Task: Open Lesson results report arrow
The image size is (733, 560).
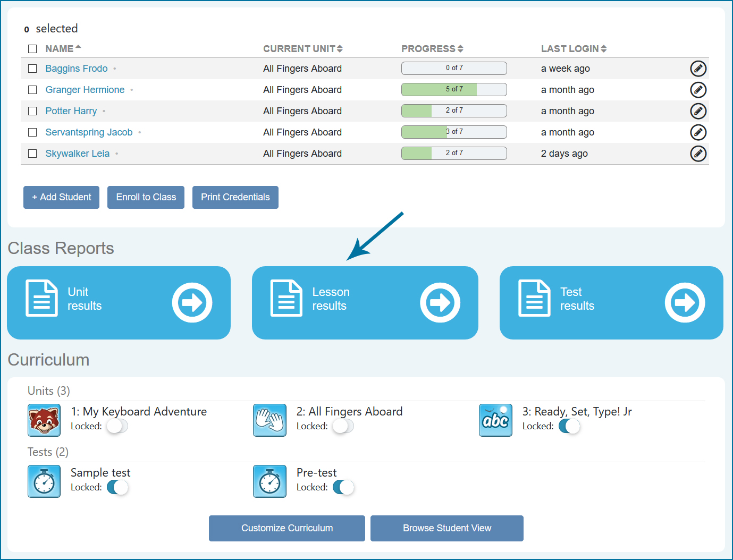Action: (x=440, y=303)
